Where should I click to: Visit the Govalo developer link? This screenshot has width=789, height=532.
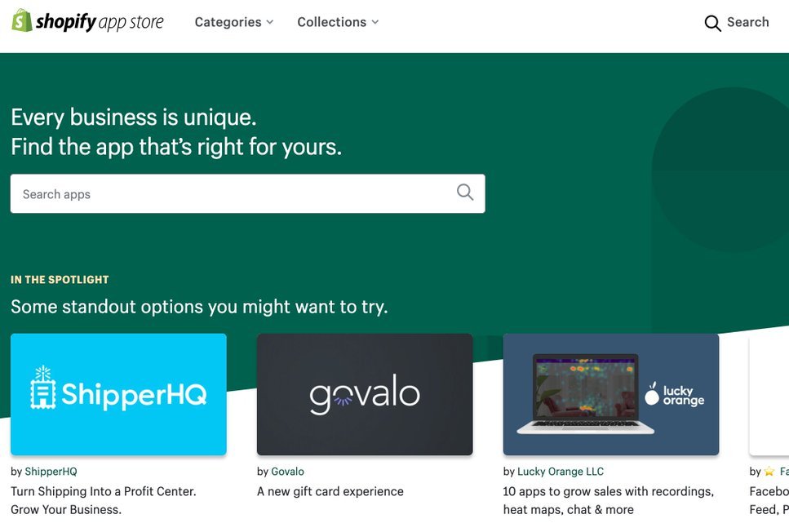click(x=287, y=472)
